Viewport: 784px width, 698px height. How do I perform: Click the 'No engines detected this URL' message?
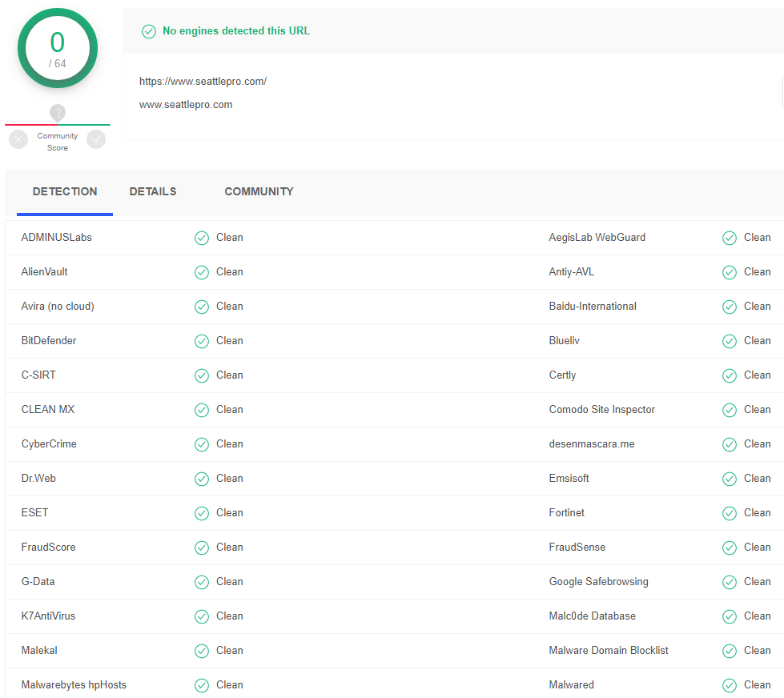[x=236, y=31]
